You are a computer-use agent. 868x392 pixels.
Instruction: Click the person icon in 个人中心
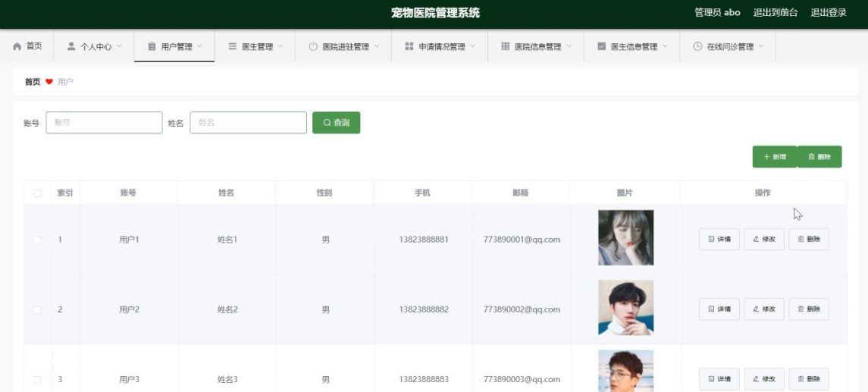coord(71,46)
